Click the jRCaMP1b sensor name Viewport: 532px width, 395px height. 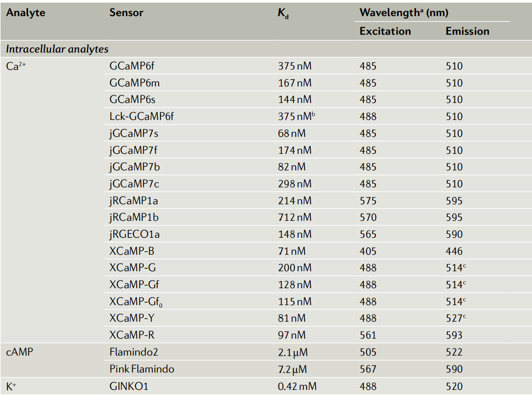(x=134, y=217)
